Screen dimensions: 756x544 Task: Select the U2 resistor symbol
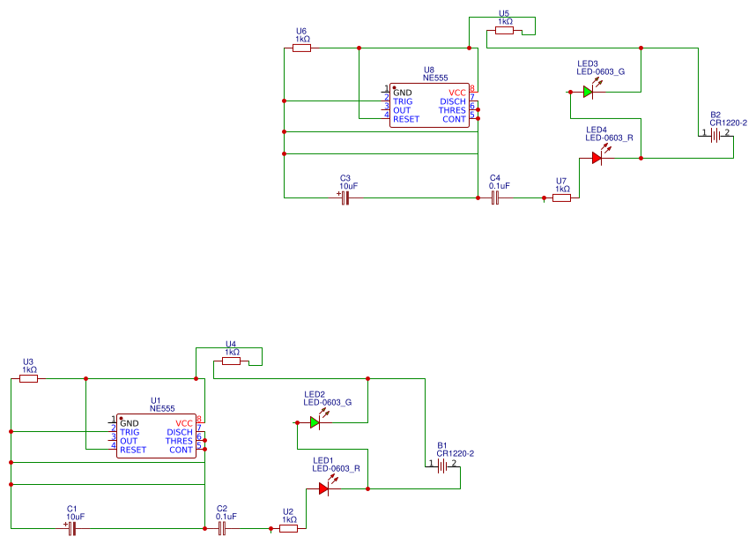tap(288, 528)
